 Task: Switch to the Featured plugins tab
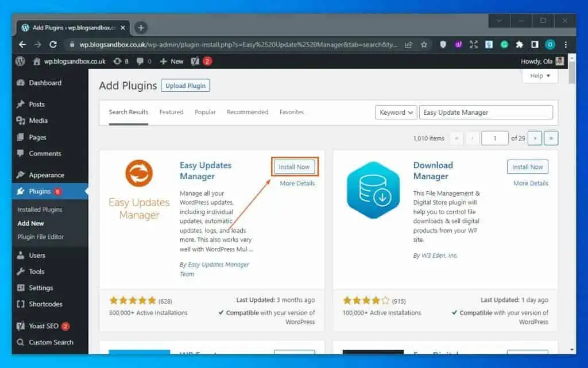tap(171, 112)
